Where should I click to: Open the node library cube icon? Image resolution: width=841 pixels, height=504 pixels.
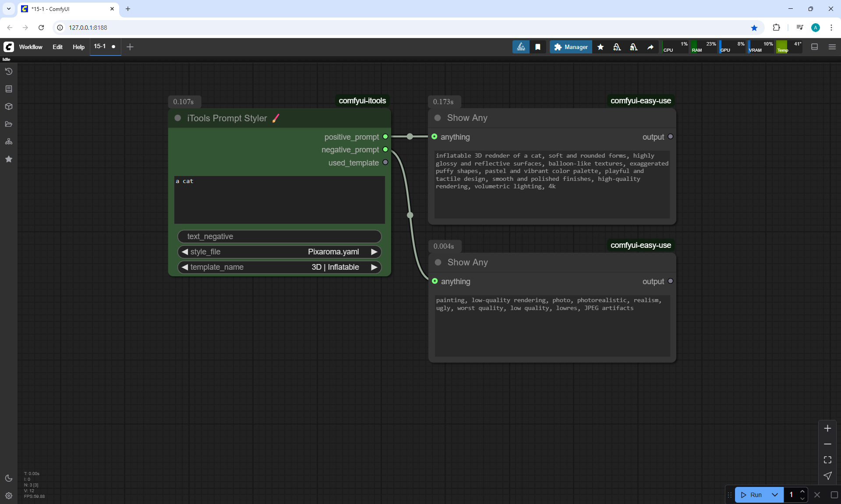[x=8, y=106]
